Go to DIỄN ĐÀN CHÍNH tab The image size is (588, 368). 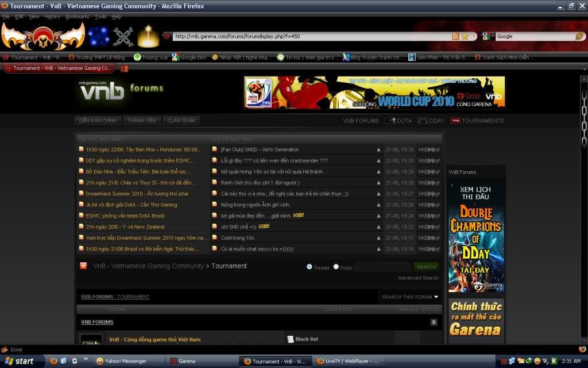click(x=98, y=121)
